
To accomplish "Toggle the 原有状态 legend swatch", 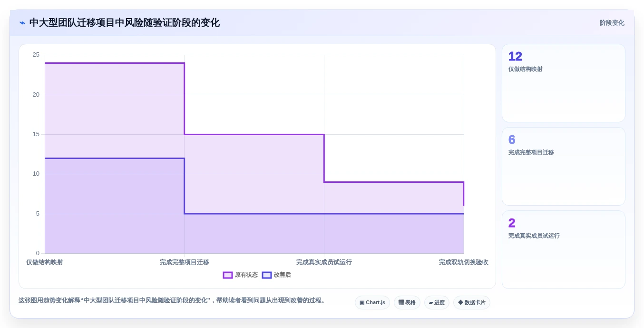I will 228,275.
